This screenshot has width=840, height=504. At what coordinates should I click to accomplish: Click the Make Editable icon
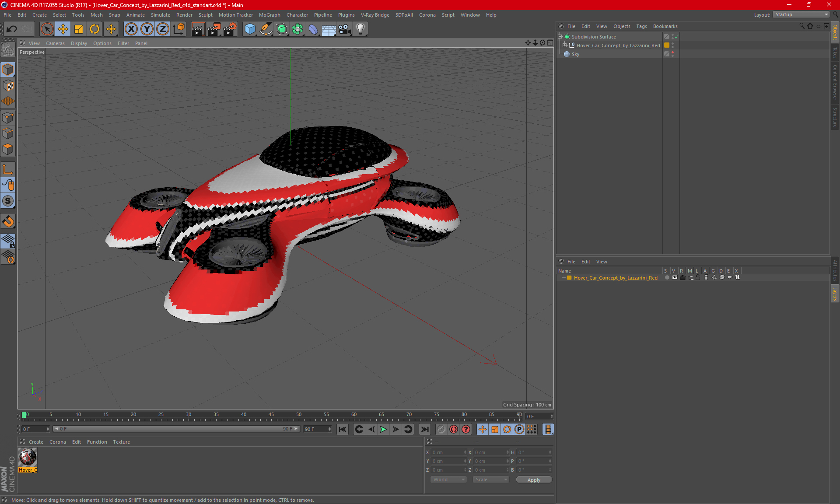click(8, 50)
